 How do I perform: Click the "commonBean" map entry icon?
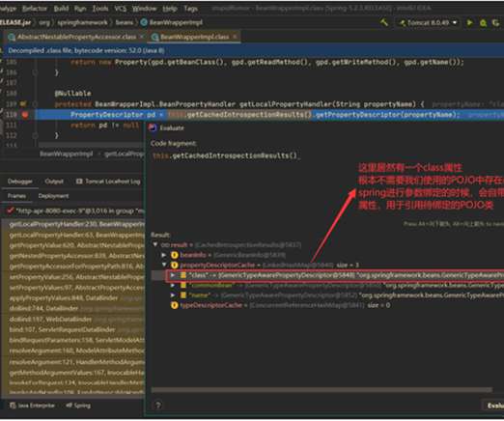click(183, 285)
